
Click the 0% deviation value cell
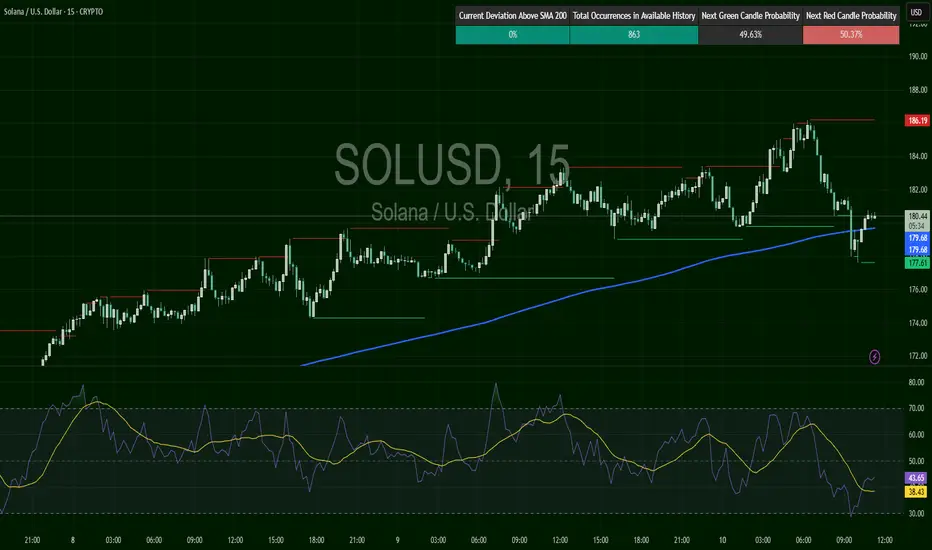[512, 34]
